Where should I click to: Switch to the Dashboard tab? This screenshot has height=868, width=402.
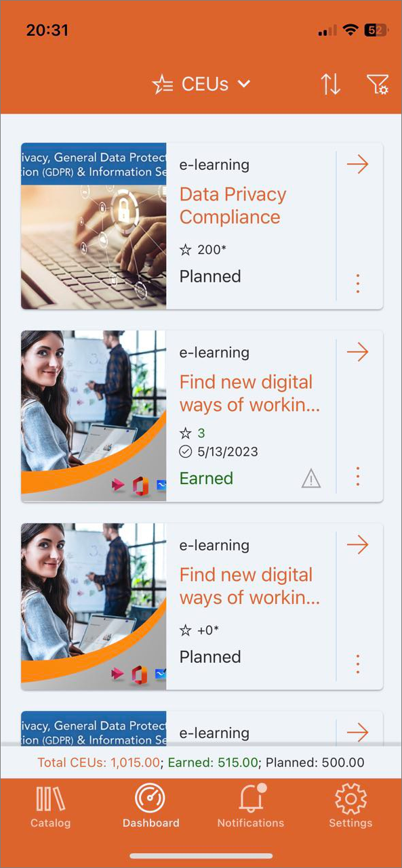coord(150,807)
